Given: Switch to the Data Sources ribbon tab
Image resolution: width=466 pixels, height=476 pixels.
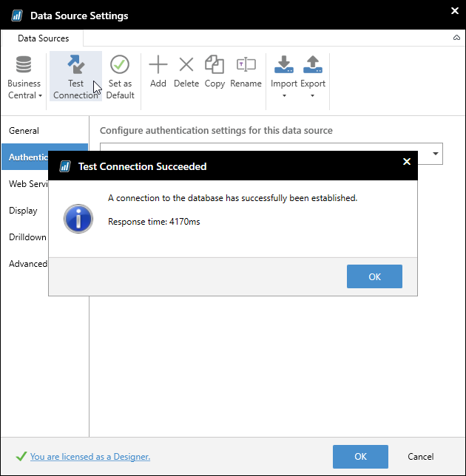Looking at the screenshot, I should [x=43, y=38].
